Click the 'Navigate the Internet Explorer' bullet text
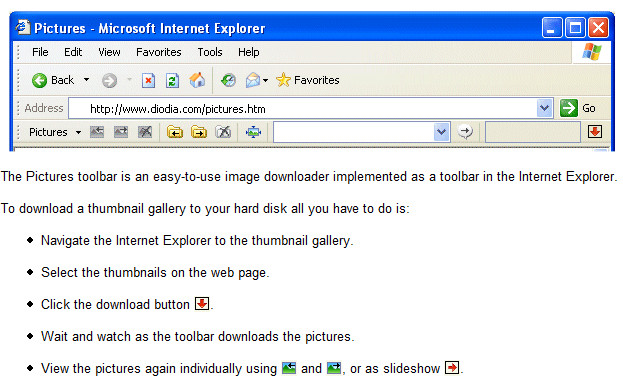The image size is (623, 386). pyautogui.click(x=197, y=241)
